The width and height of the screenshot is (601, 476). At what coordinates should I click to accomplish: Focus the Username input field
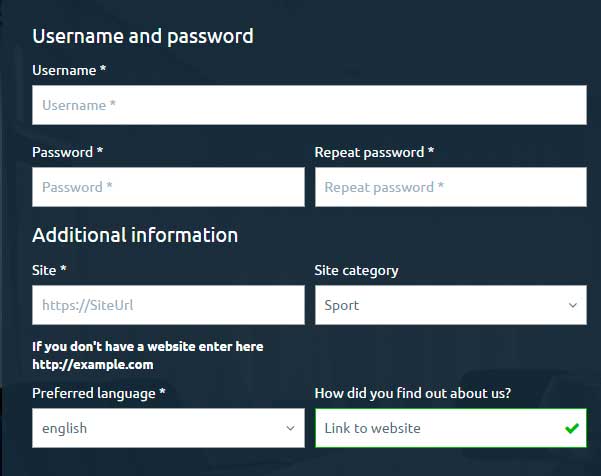tap(309, 105)
